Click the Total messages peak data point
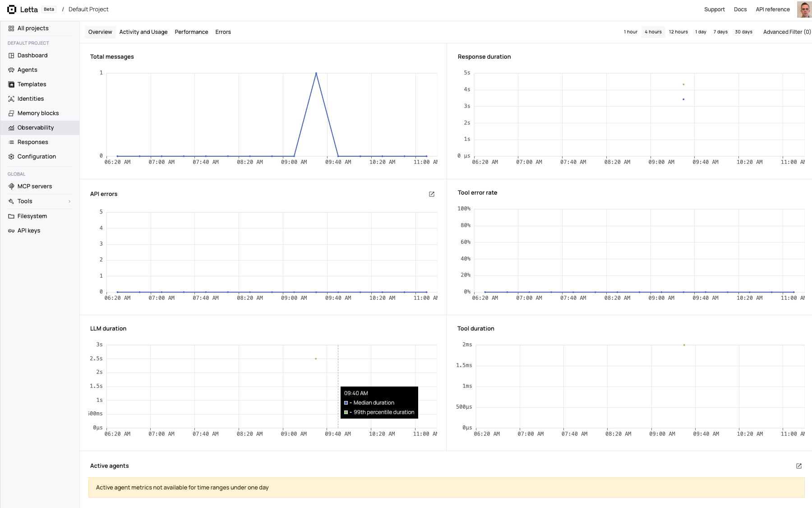Screen dimensions: 812x508 (316, 73)
